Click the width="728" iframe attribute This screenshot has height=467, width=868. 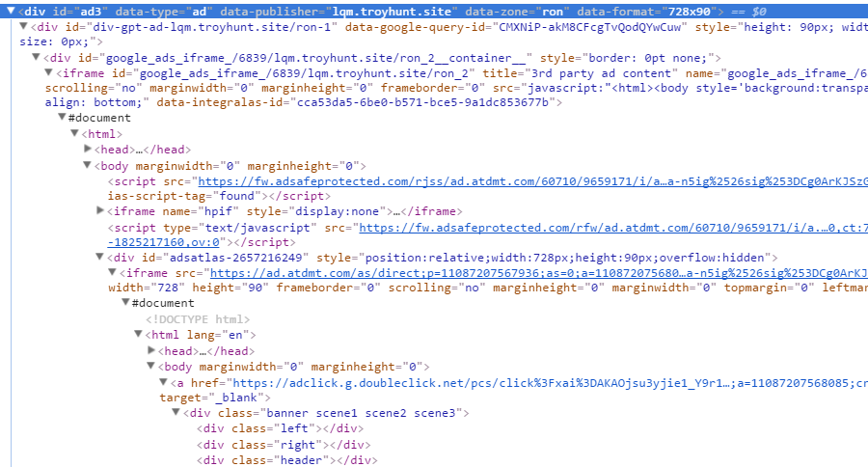coord(147,288)
